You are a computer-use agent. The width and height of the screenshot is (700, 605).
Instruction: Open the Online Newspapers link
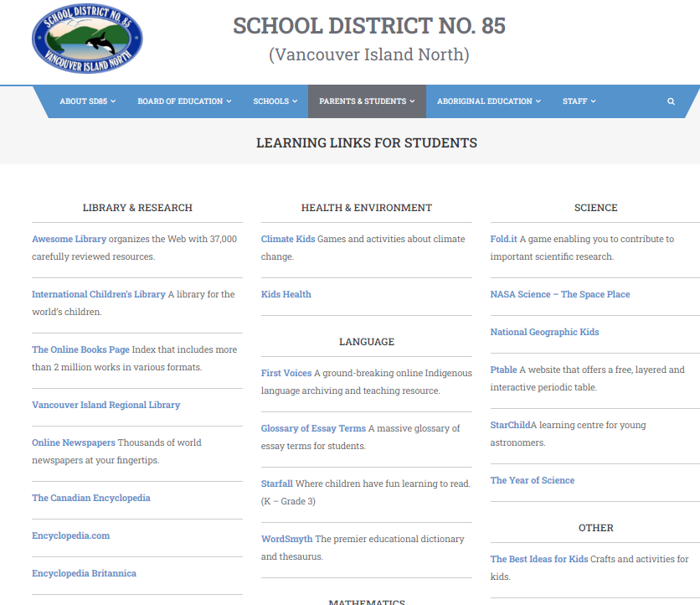coord(74,442)
